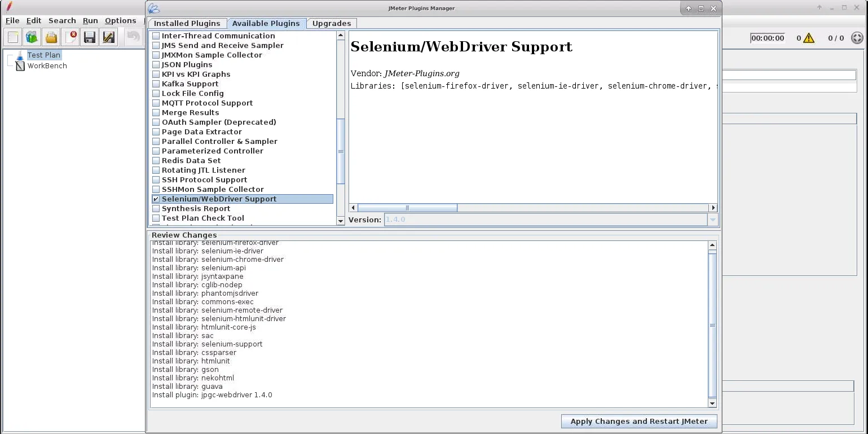Open the Version dropdown showing 1.4.0

click(712, 220)
